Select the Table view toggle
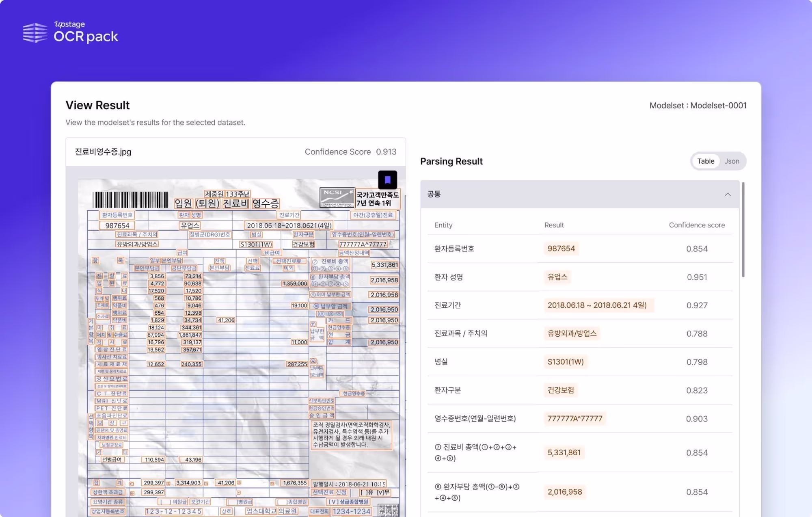The height and width of the screenshot is (517, 812). point(706,161)
